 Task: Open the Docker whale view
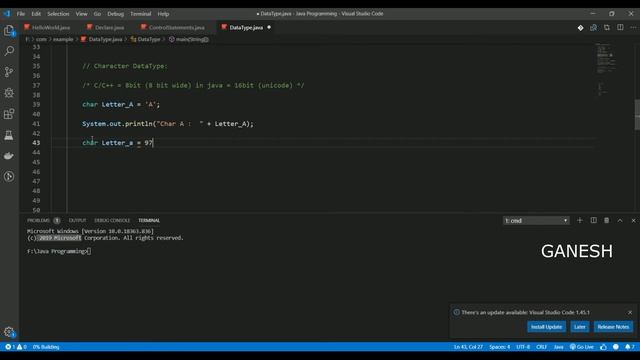pos(9,156)
